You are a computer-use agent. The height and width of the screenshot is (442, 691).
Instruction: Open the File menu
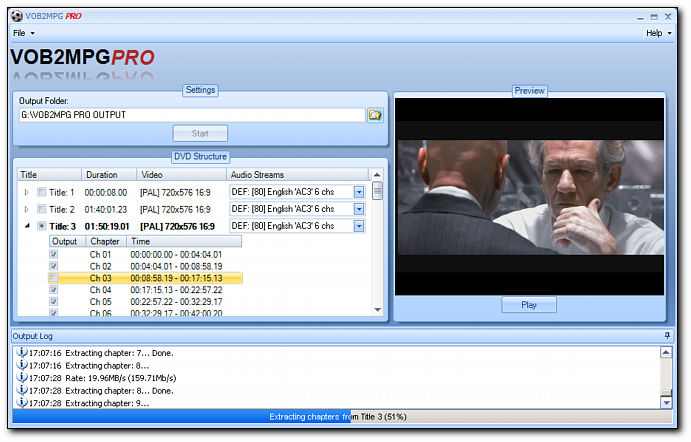pyautogui.click(x=24, y=33)
